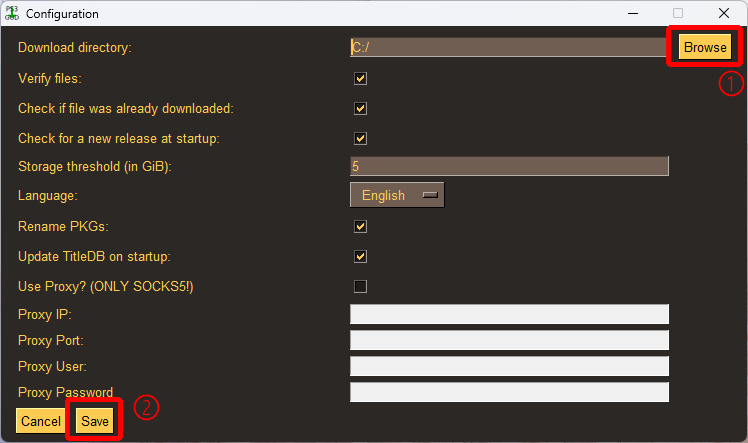Click the 'Update TitleDB on startup:' label
The height and width of the screenshot is (443, 748).
(94, 257)
